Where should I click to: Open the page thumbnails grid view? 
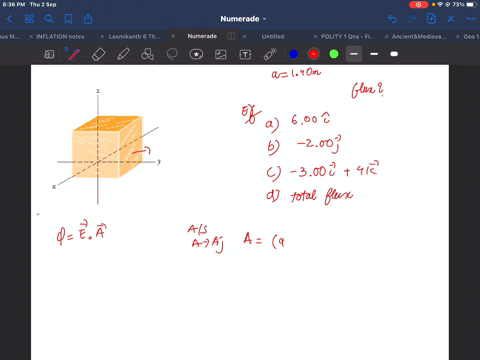[x=29, y=19]
